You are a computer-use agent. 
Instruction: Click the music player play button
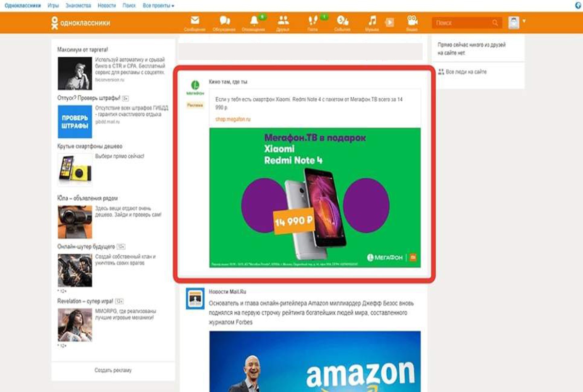(x=389, y=23)
